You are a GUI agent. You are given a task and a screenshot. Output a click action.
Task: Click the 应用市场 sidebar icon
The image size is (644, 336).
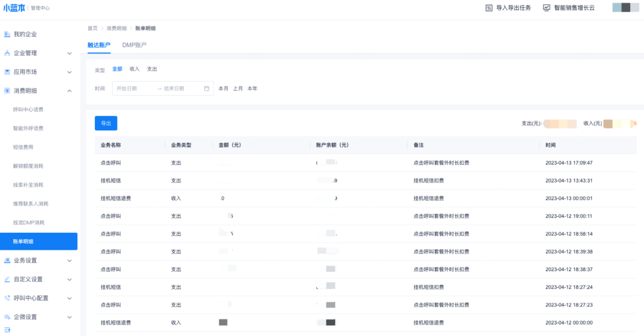[x=8, y=72]
